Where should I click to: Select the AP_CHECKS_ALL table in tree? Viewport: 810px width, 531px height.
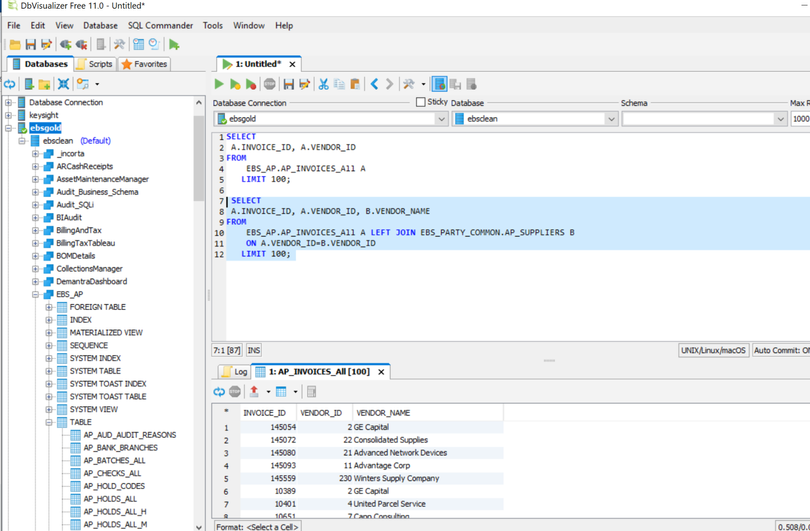coord(112,473)
